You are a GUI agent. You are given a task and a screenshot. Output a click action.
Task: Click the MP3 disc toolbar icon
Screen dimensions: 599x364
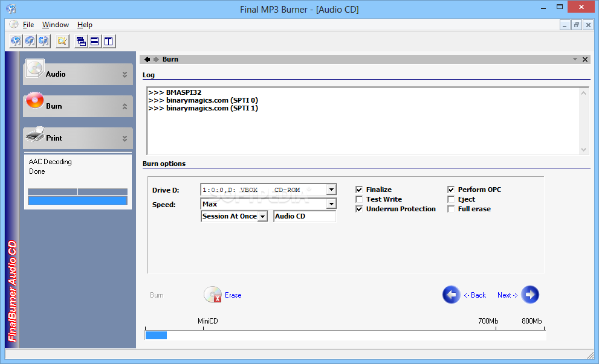pos(16,41)
